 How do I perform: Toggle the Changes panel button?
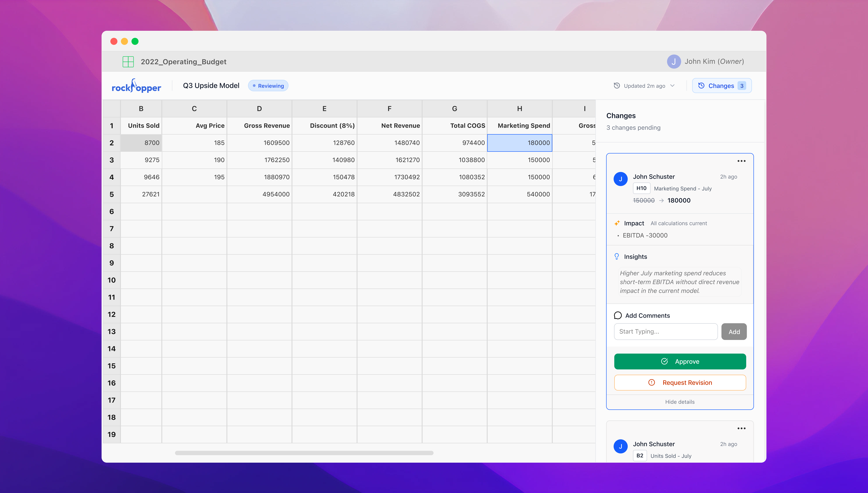721,86
